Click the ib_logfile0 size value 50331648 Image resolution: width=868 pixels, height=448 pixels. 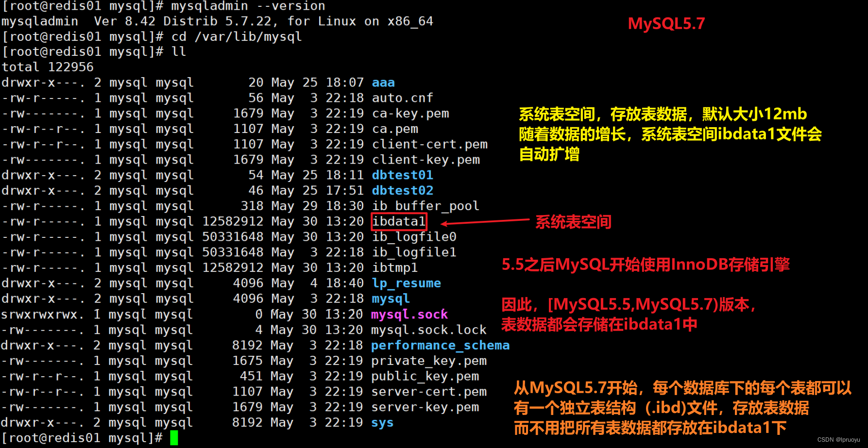point(233,237)
